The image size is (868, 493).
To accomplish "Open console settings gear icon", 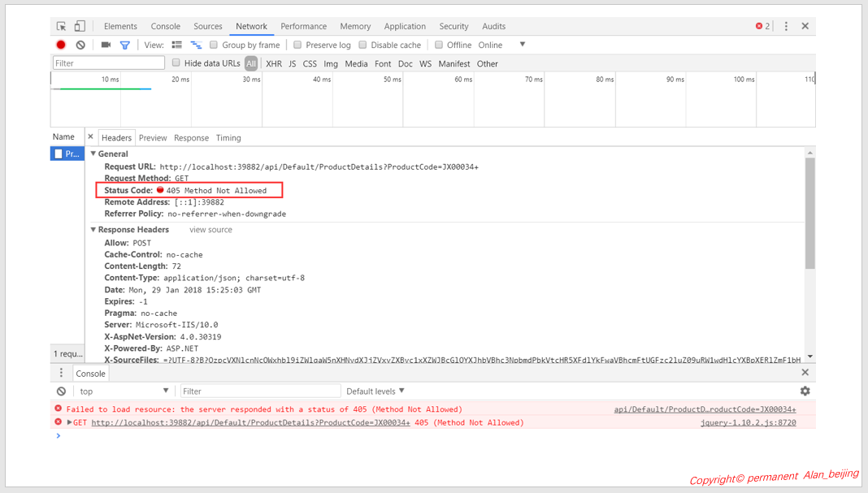I will (805, 391).
